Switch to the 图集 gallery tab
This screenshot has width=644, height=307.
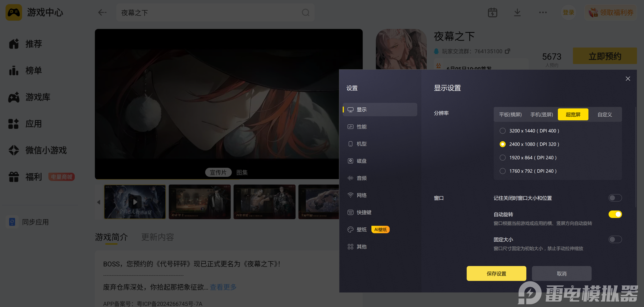click(x=242, y=172)
